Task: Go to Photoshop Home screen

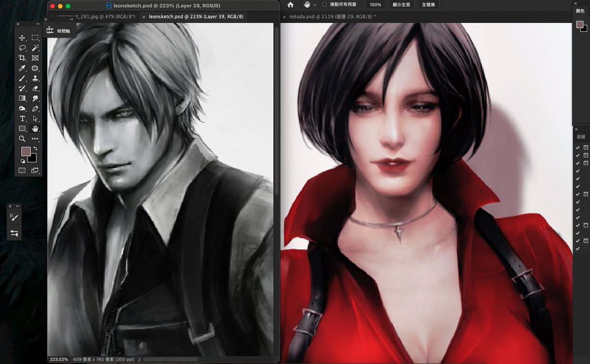Action: coord(291,4)
